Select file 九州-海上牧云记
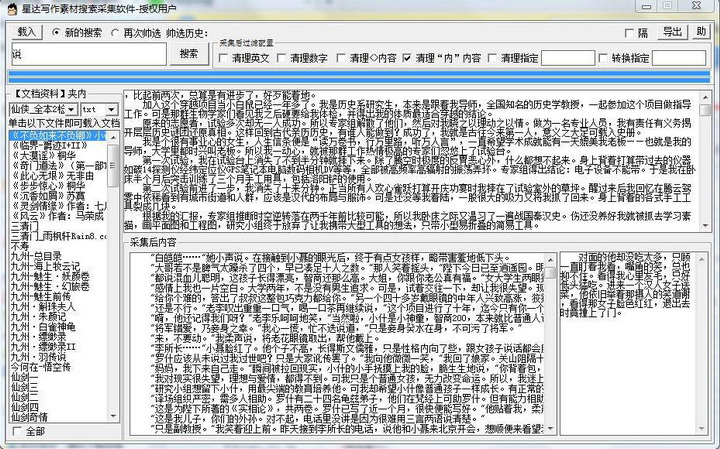Viewport: 720px width, 449px height. click(58, 266)
